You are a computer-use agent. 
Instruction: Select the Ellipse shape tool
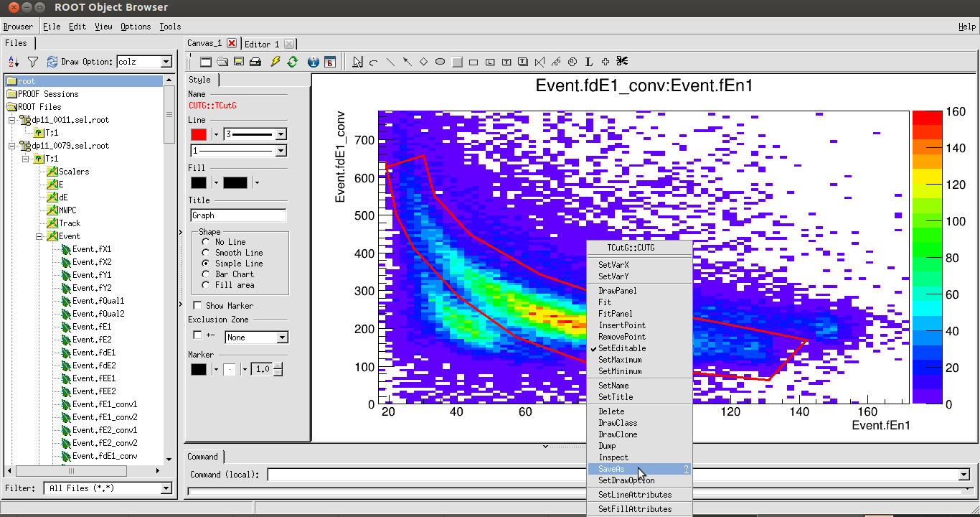(440, 62)
